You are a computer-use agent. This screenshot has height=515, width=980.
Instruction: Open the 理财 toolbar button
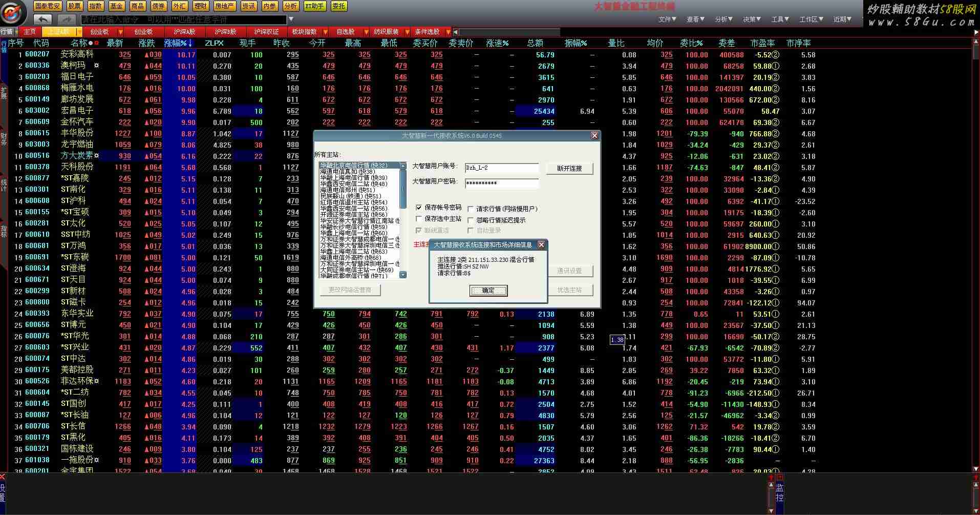tap(200, 6)
